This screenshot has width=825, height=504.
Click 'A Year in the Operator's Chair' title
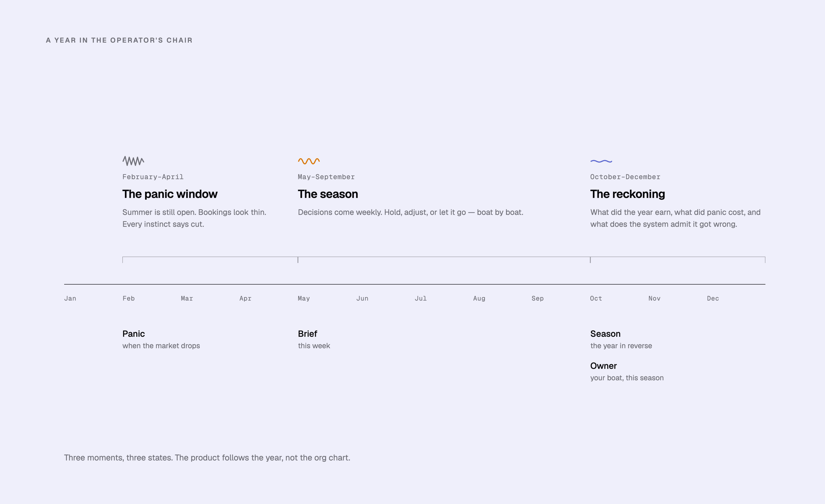(x=119, y=40)
